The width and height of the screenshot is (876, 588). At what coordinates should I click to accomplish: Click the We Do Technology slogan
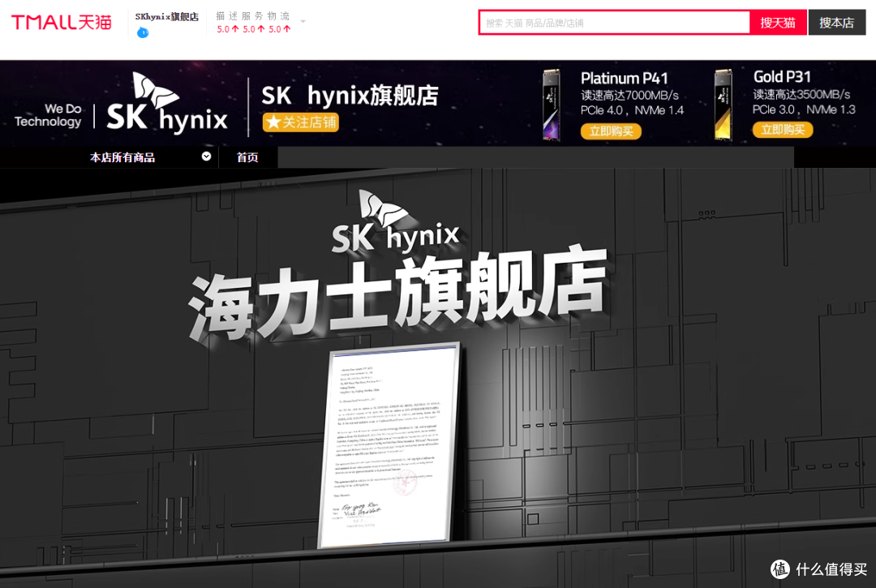pyautogui.click(x=48, y=115)
